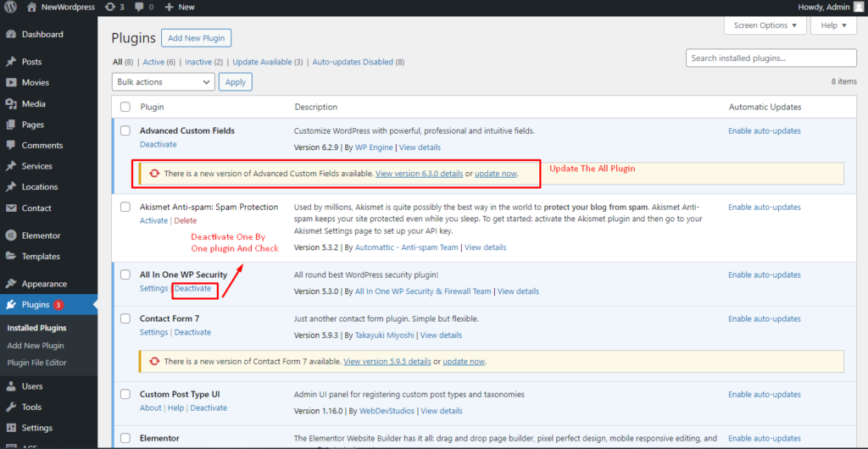Filter by Update Available (3)
This screenshot has height=449, width=868.
coord(268,62)
